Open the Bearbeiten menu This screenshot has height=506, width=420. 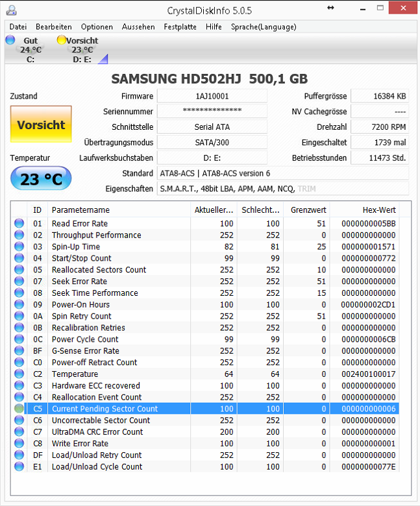point(54,27)
